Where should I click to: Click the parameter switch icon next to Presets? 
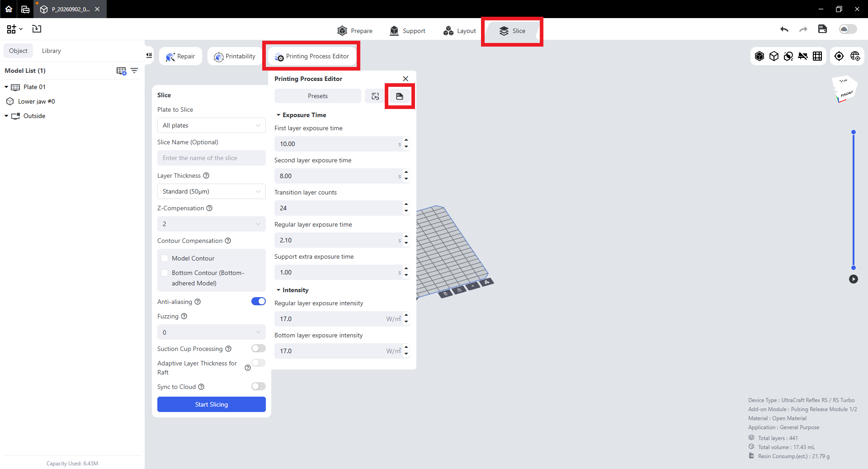click(375, 96)
